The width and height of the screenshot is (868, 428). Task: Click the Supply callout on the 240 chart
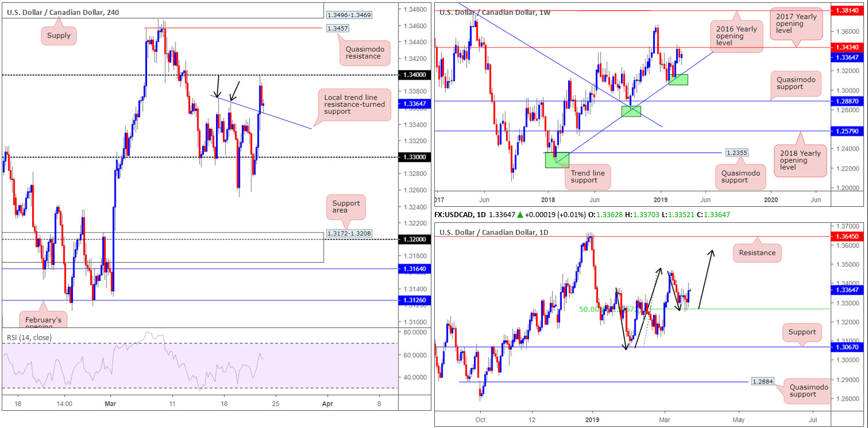59,36
